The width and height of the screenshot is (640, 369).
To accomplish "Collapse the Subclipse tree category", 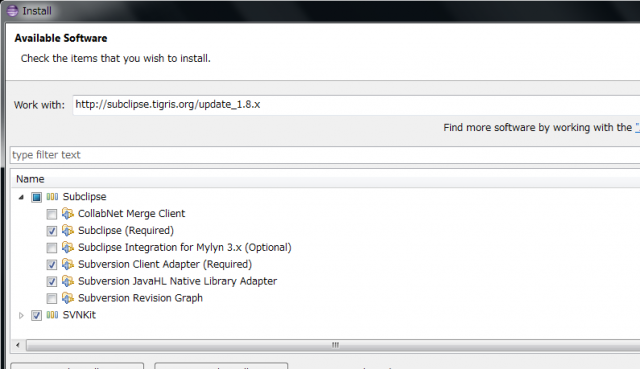I will 21,198.
